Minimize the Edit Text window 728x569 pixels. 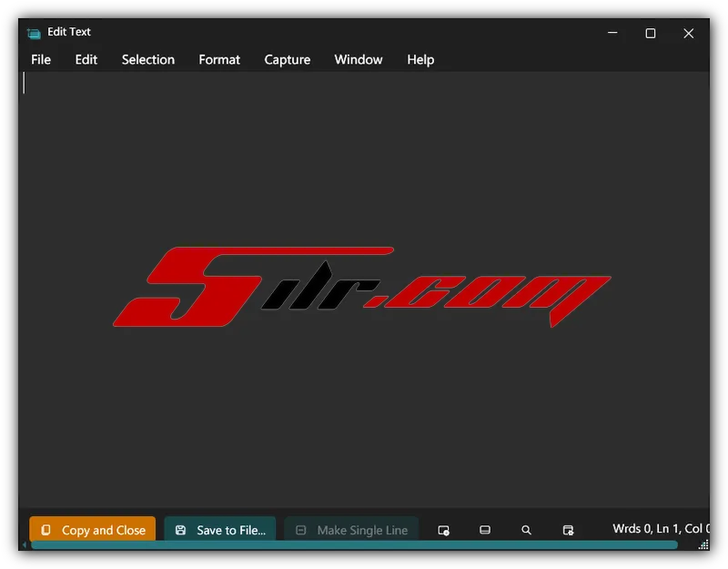click(x=612, y=33)
